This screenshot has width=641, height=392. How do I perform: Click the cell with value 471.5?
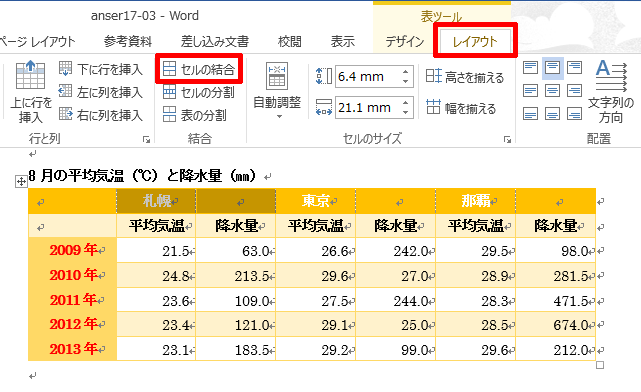tap(556, 300)
